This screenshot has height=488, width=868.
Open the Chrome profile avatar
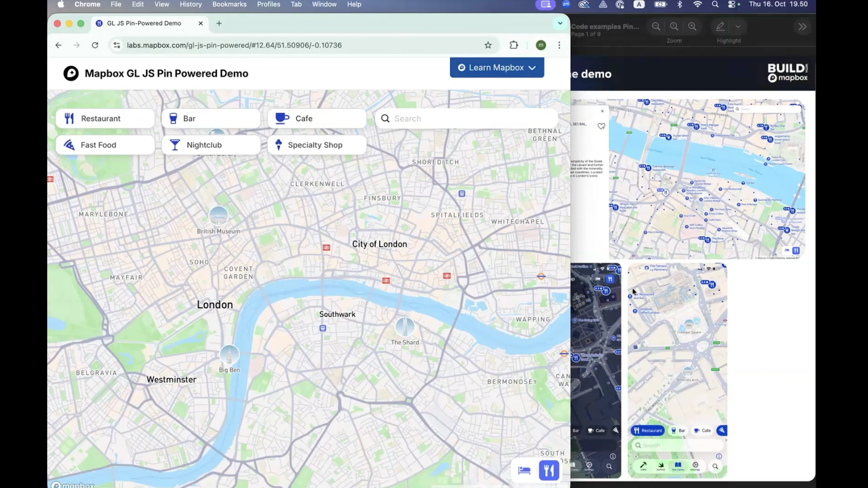(x=541, y=45)
